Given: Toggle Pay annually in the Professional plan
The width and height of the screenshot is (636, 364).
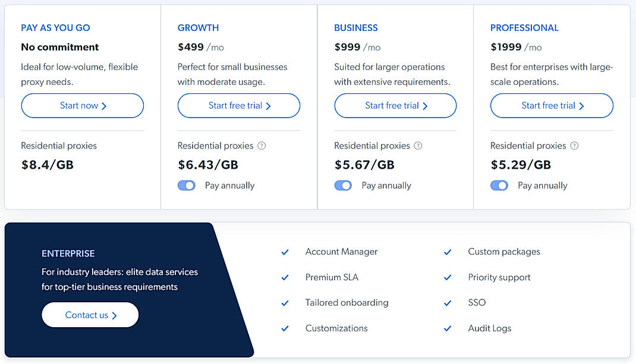Looking at the screenshot, I should pyautogui.click(x=499, y=185).
